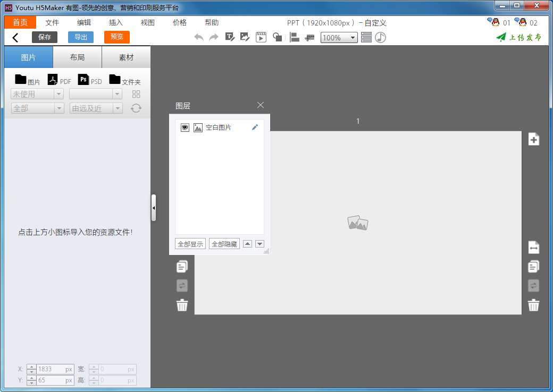
Task: Open the 全部 filter dropdown
Action: coord(37,108)
